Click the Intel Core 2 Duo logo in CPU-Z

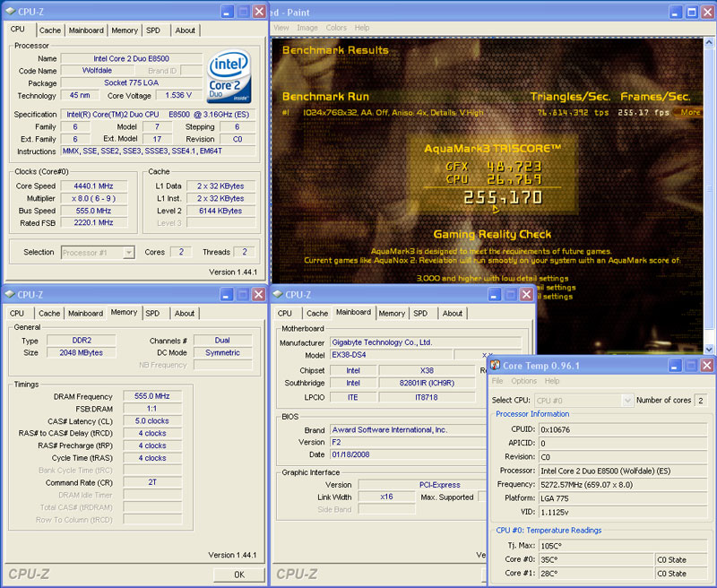coord(229,76)
